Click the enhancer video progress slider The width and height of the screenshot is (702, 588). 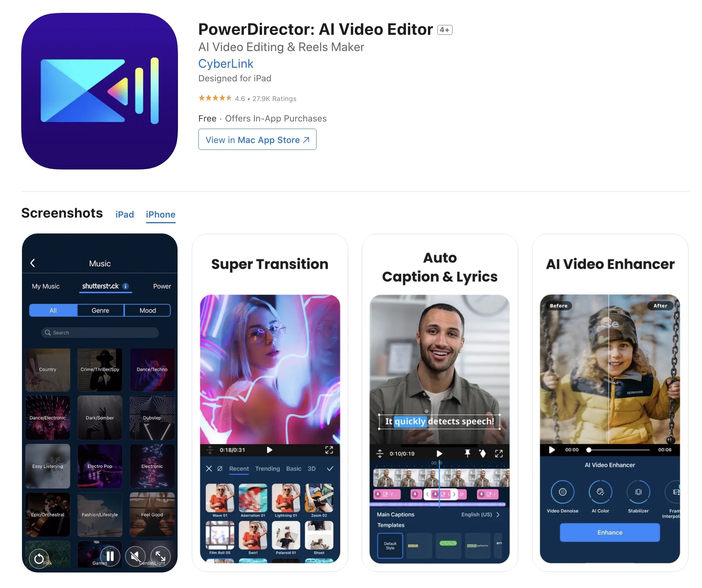(619, 450)
